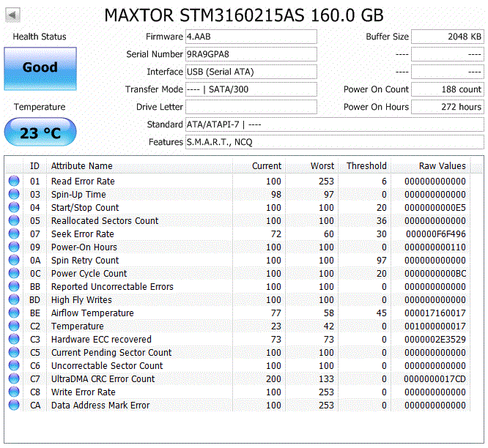Viewport: 488px width, 448px height.
Task: Click the Serial Number field
Action: pyautogui.click(x=251, y=54)
